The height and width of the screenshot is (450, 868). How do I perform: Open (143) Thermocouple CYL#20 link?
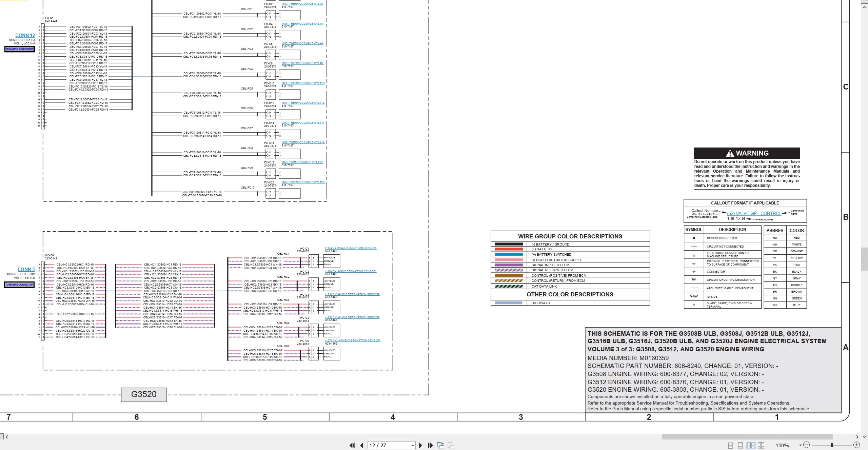tap(303, 182)
